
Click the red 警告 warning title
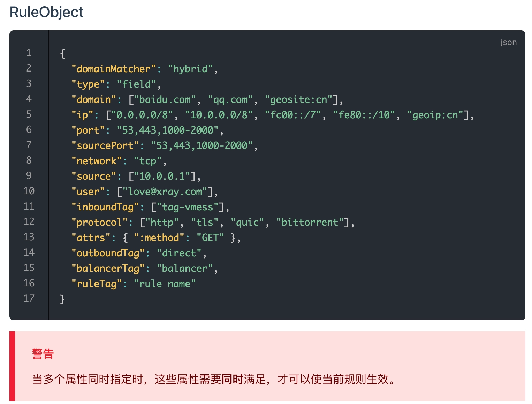(x=43, y=353)
